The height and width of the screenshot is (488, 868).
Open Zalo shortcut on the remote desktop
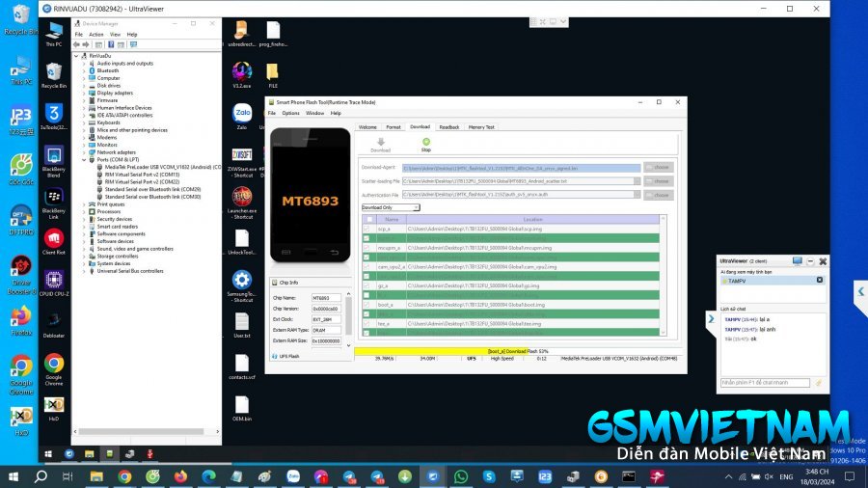242,116
